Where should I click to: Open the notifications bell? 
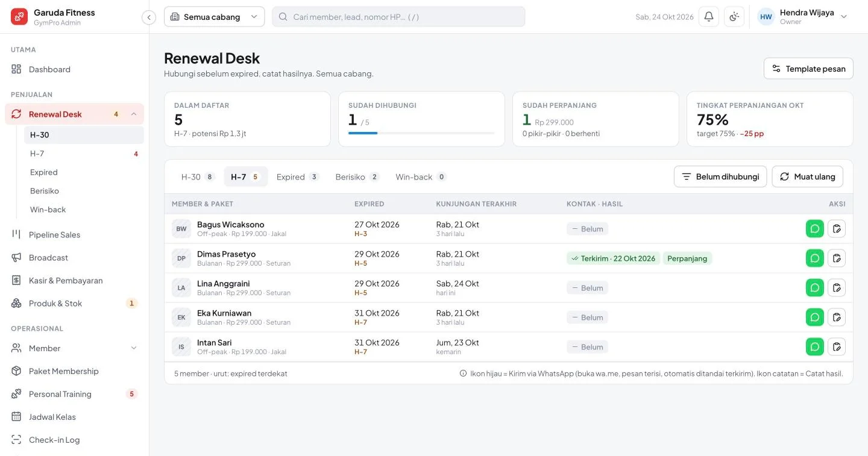709,17
